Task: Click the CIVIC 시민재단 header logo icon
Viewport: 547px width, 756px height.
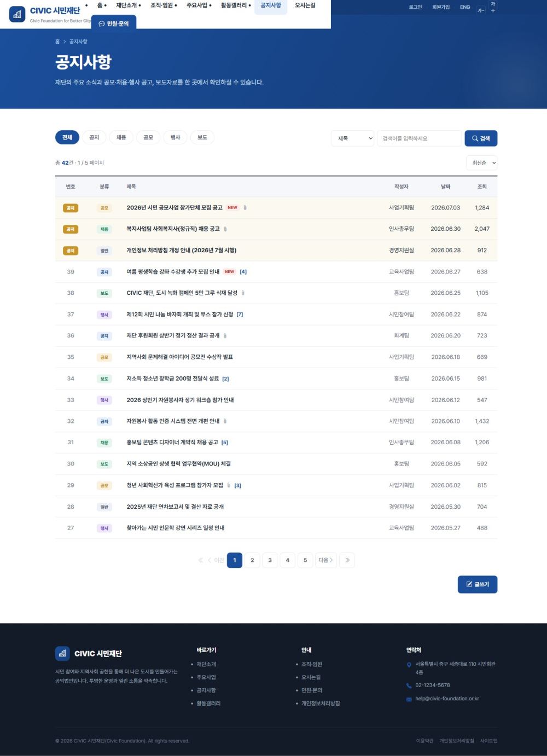Action: [x=18, y=14]
